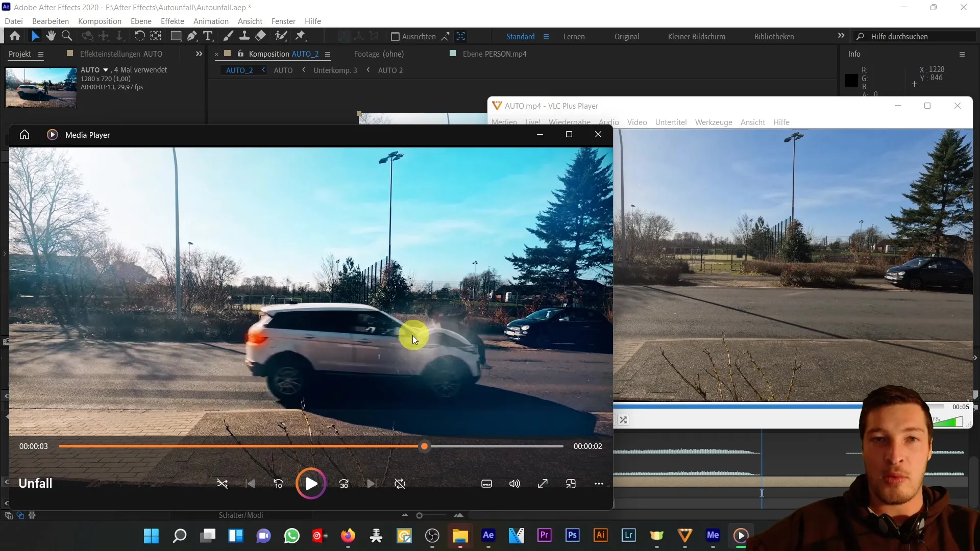Toggle shuffle in Media Player
980x551 pixels.
[x=222, y=484]
